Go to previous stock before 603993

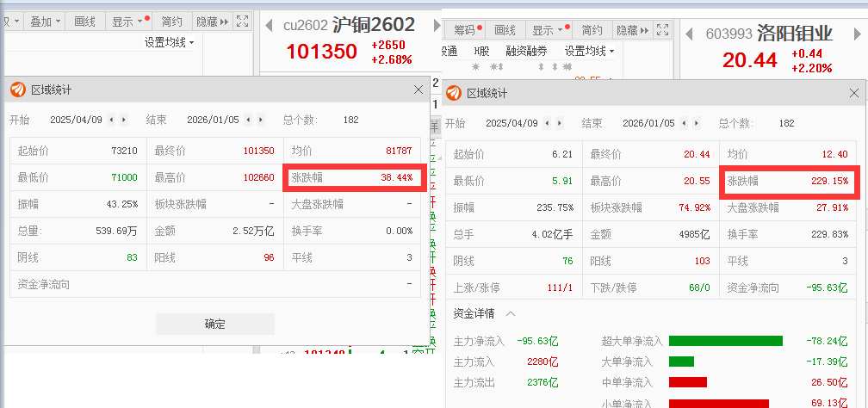pyautogui.click(x=689, y=34)
